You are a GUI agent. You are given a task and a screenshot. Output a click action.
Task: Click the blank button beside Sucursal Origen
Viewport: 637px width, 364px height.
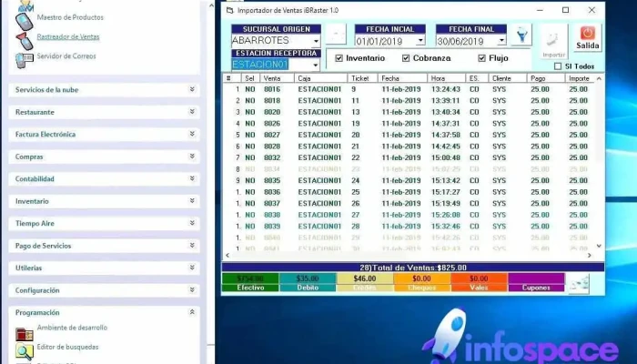(x=336, y=35)
